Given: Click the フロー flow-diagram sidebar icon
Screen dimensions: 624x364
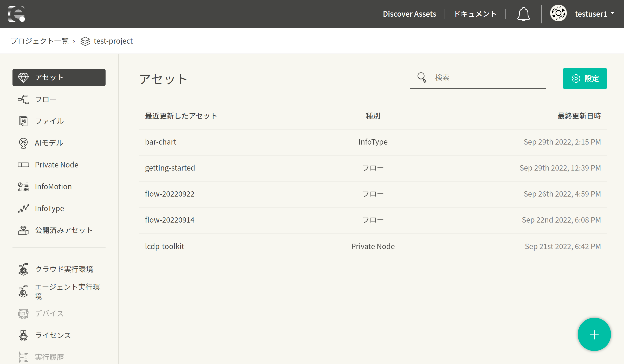Looking at the screenshot, I should [23, 99].
